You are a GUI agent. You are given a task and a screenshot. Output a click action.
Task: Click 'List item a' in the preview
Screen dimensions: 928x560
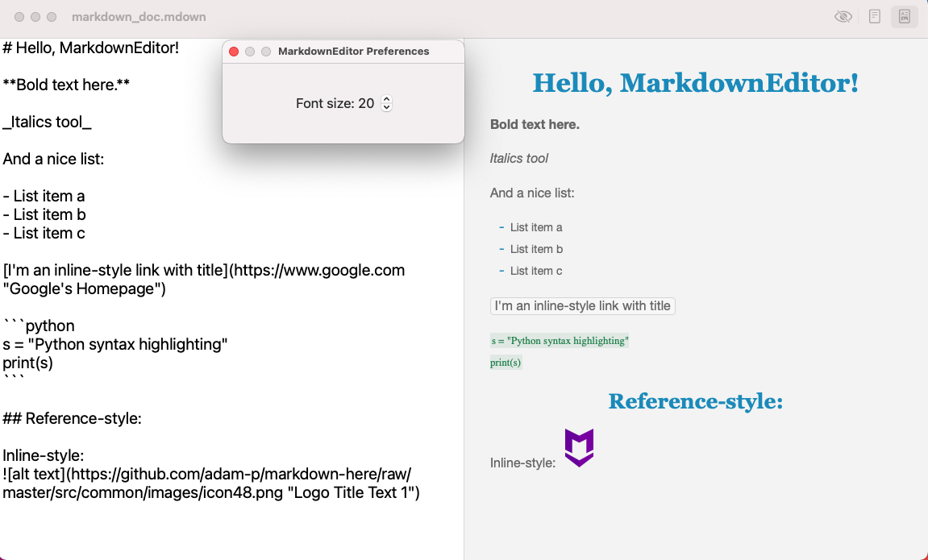[536, 227]
